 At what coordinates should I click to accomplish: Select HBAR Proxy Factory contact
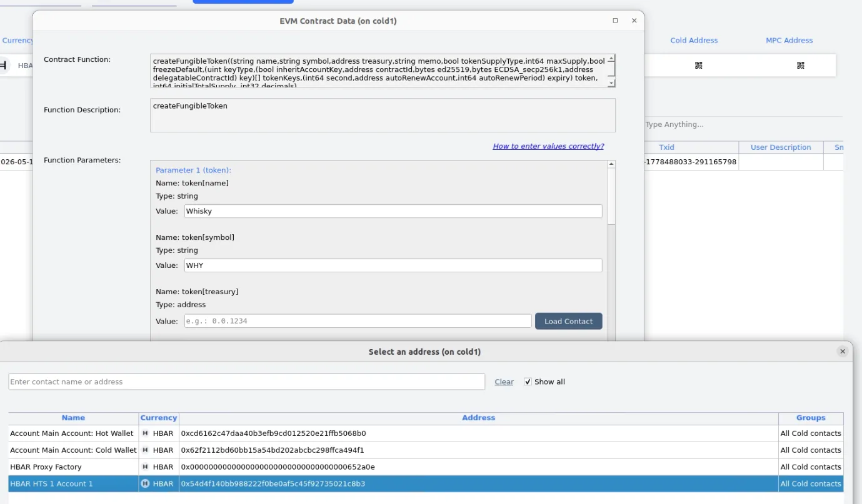tap(426, 467)
